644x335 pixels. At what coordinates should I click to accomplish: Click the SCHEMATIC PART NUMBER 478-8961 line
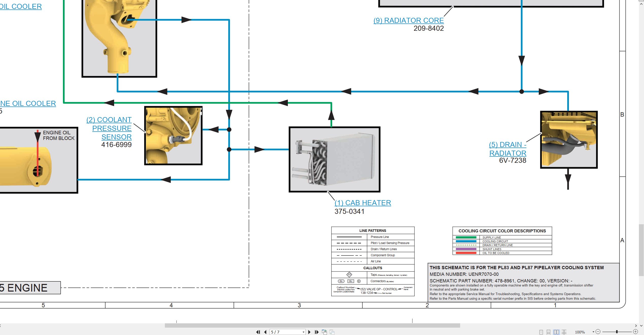pos(501,281)
